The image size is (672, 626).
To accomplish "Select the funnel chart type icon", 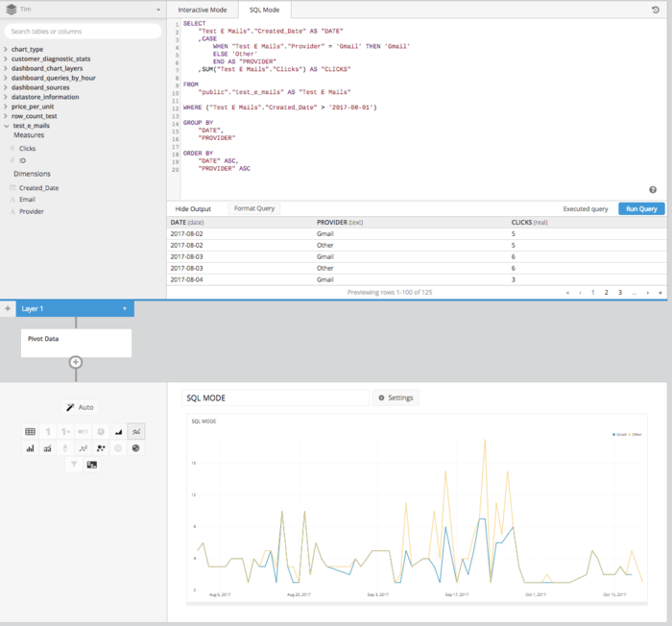I will pos(74,465).
